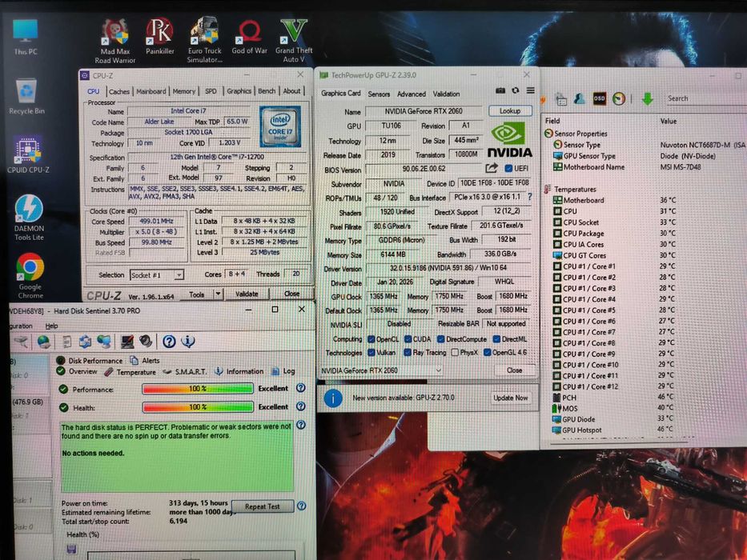Click Update Now in GPU-Z notice
Screen dimensions: 747x560
[x=510, y=398]
